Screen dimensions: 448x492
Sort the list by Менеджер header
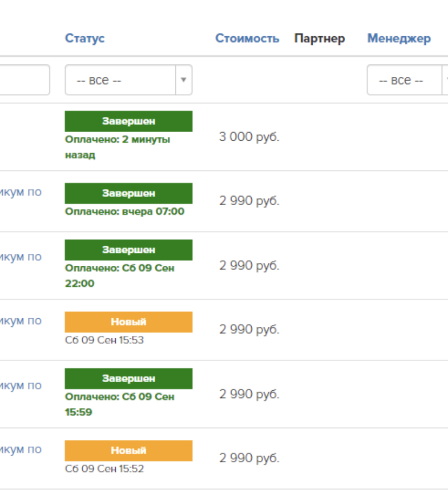pos(399,38)
